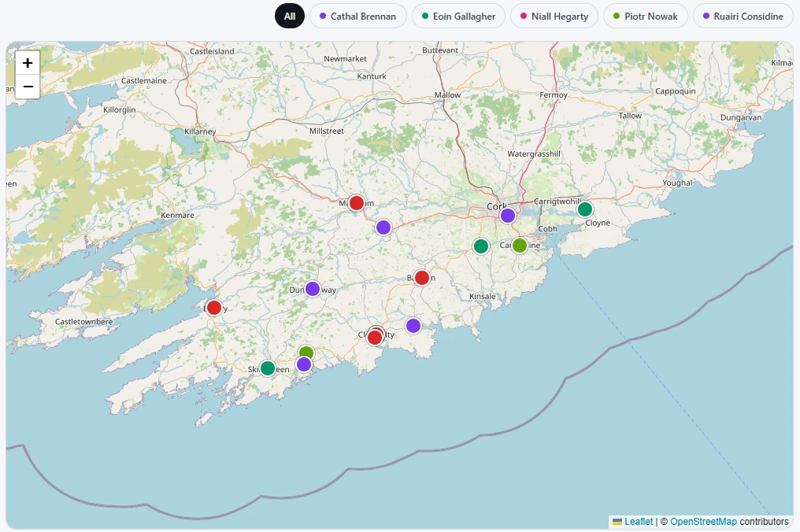Click the red marker at Macroom

tap(357, 203)
